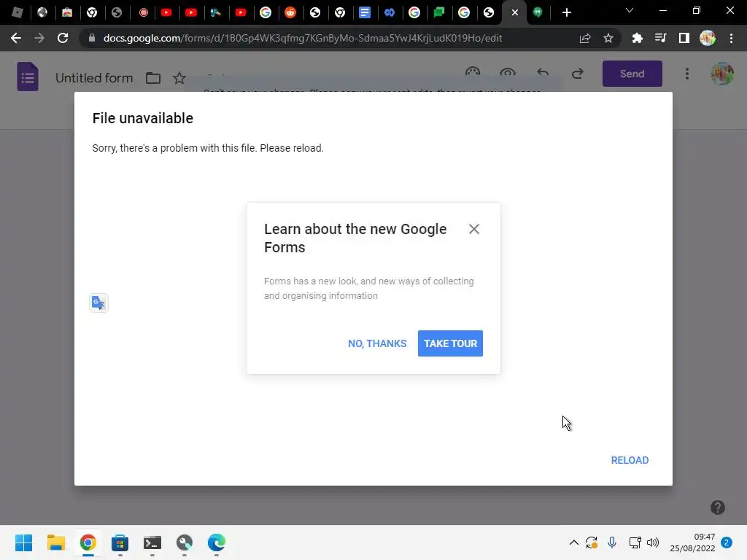Move form to folder icon
This screenshot has height=560, width=747.
point(153,78)
